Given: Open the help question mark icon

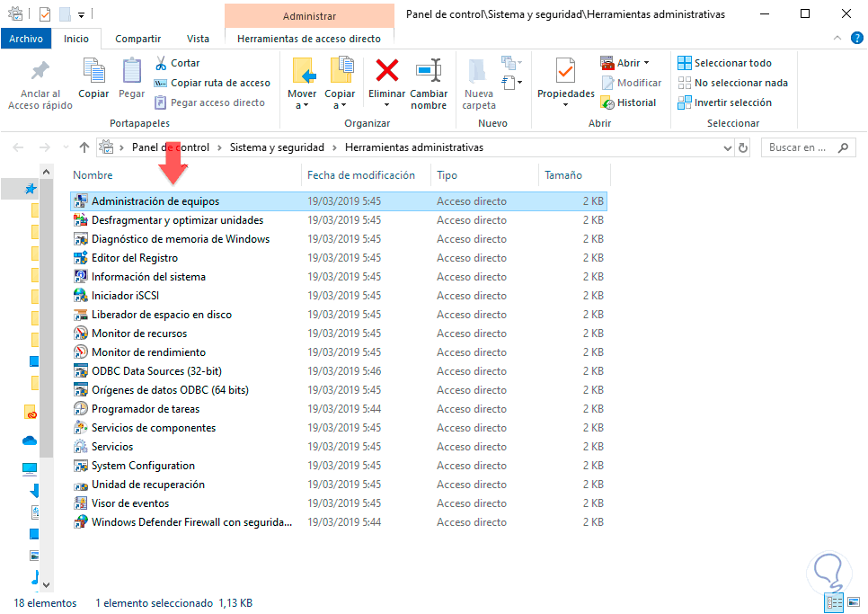Looking at the screenshot, I should coord(857,38).
